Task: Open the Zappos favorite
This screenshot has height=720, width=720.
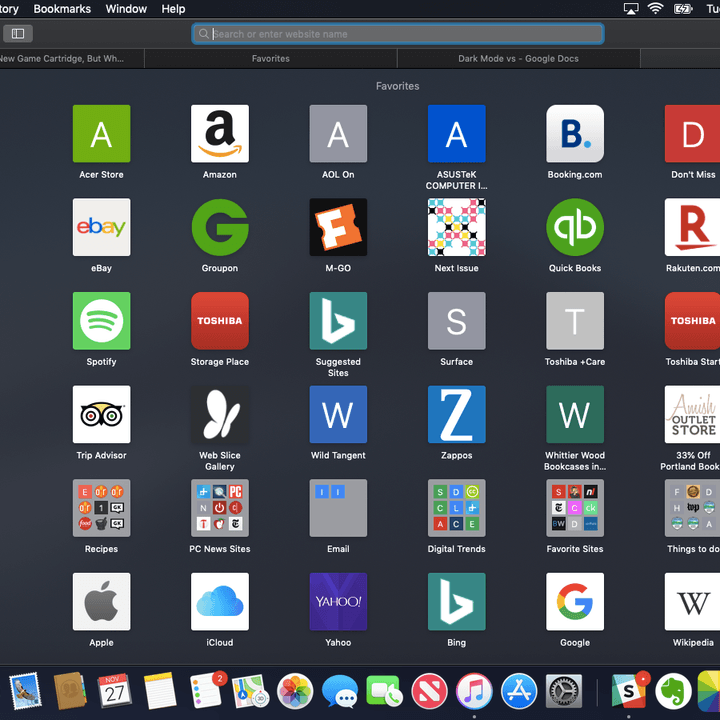Action: [x=456, y=415]
